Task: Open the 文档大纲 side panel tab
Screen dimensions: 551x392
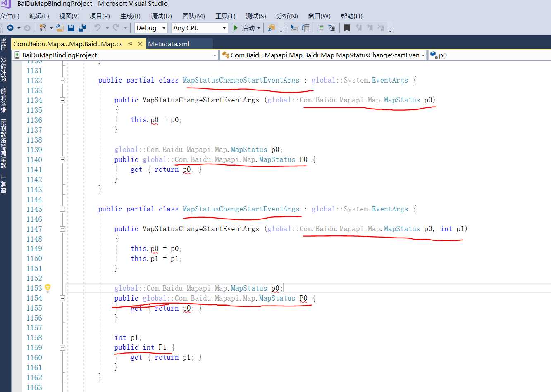Action: [4, 69]
